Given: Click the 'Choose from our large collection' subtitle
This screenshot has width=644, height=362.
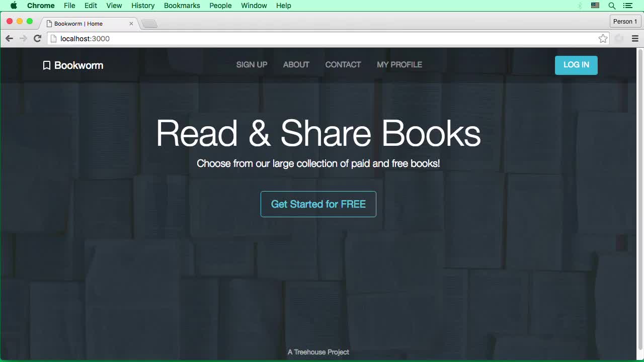Looking at the screenshot, I should (x=318, y=163).
